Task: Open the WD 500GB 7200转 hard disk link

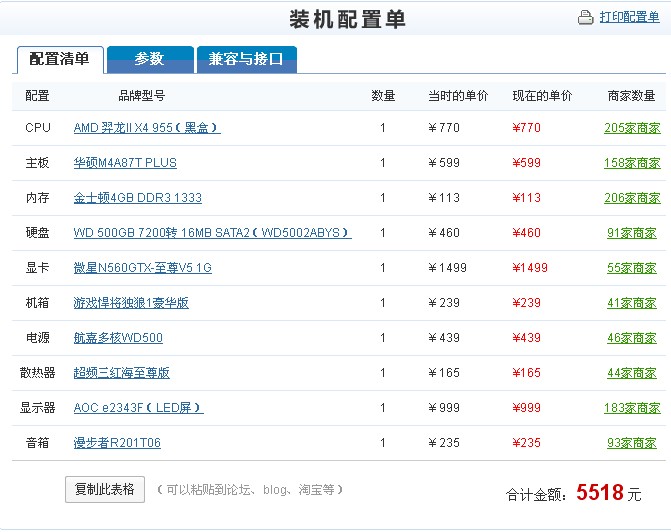Action: coord(212,233)
